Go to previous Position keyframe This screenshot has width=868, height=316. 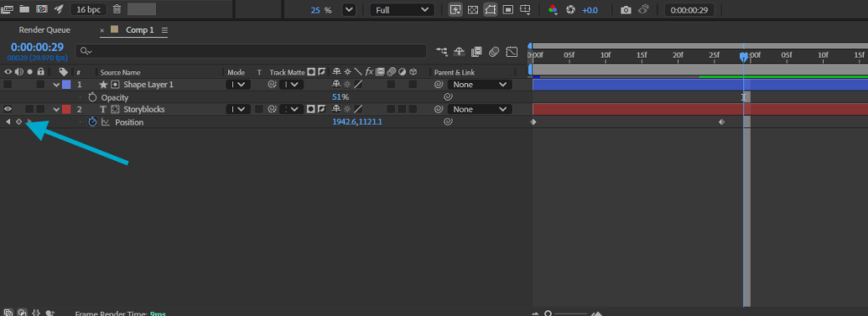pos(8,122)
